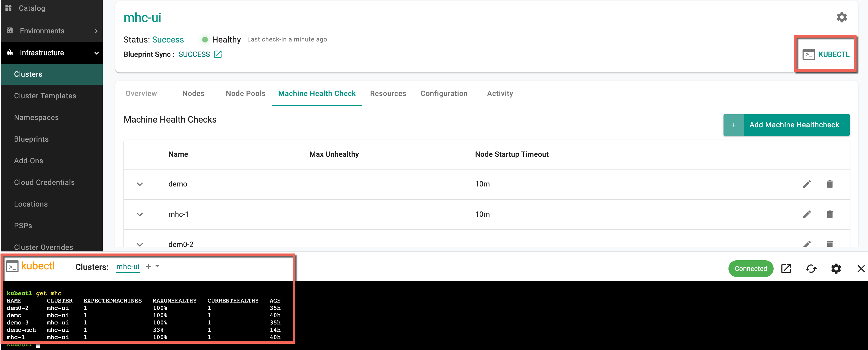Open Blueprint Sync external link icon
Screen dimensions: 868x350
coord(218,54)
